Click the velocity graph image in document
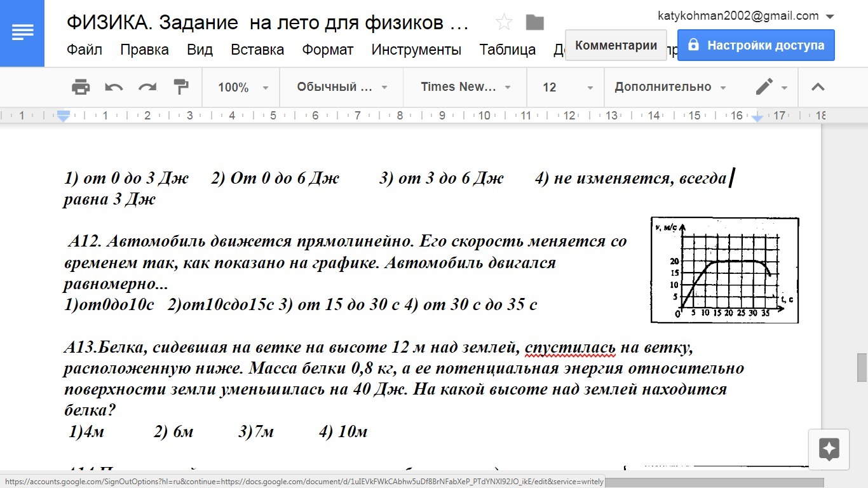This screenshot has height=488, width=868. point(724,269)
